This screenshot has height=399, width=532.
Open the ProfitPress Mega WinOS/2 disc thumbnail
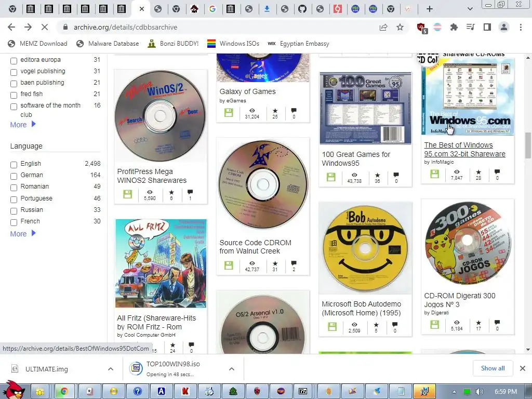pyautogui.click(x=161, y=116)
